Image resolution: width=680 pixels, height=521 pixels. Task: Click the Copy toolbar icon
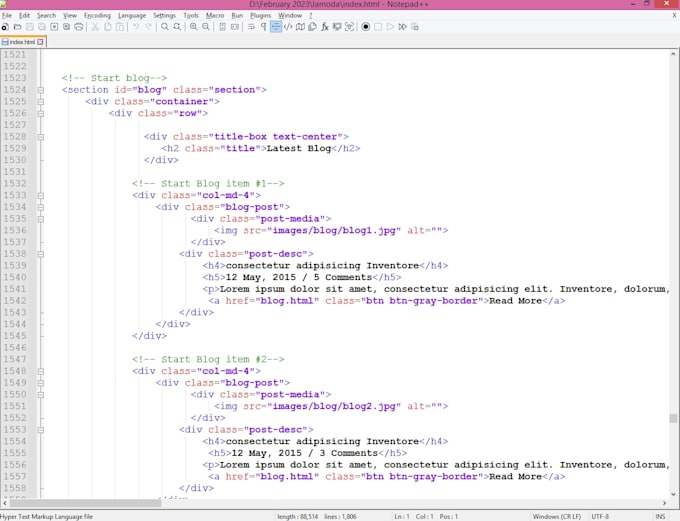tap(108, 27)
